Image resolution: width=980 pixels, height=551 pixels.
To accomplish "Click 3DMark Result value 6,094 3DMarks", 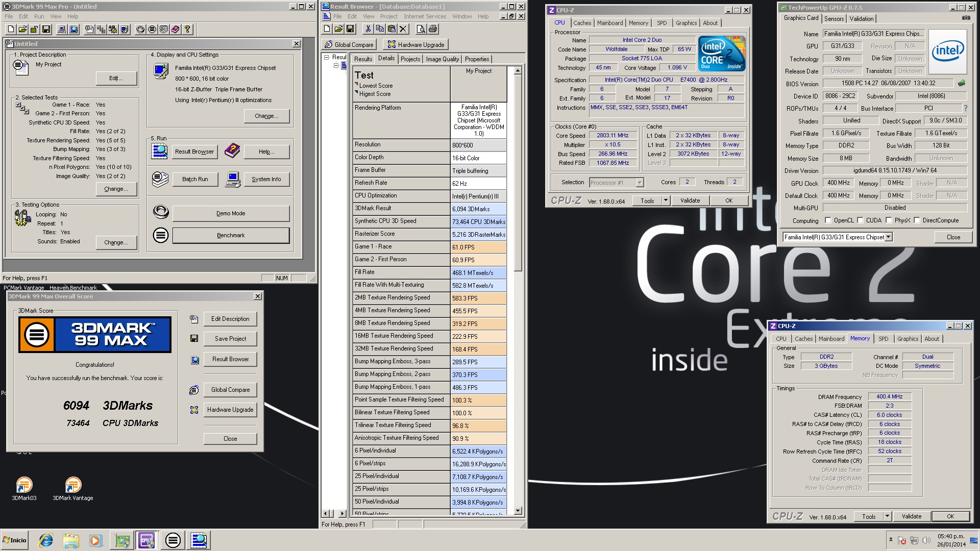I will click(x=479, y=209).
